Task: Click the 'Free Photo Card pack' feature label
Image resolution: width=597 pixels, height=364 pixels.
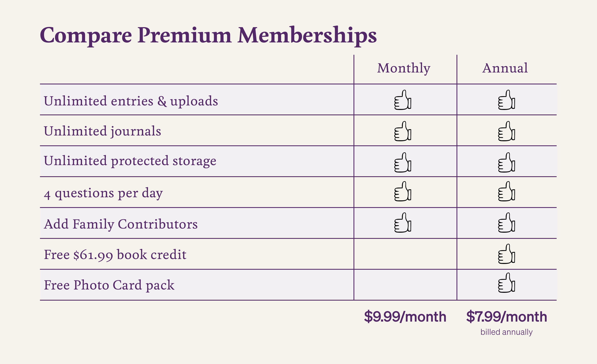Action: pos(109,285)
